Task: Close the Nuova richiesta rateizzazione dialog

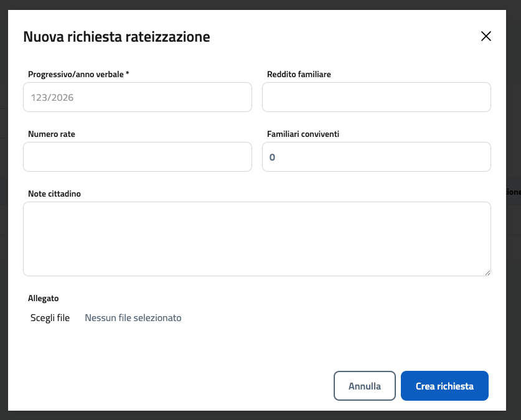Action: coord(486,36)
